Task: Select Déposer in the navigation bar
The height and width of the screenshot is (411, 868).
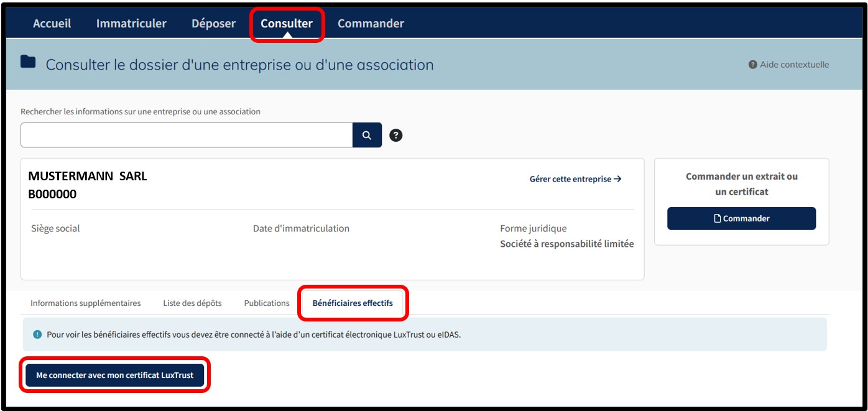Action: [213, 24]
